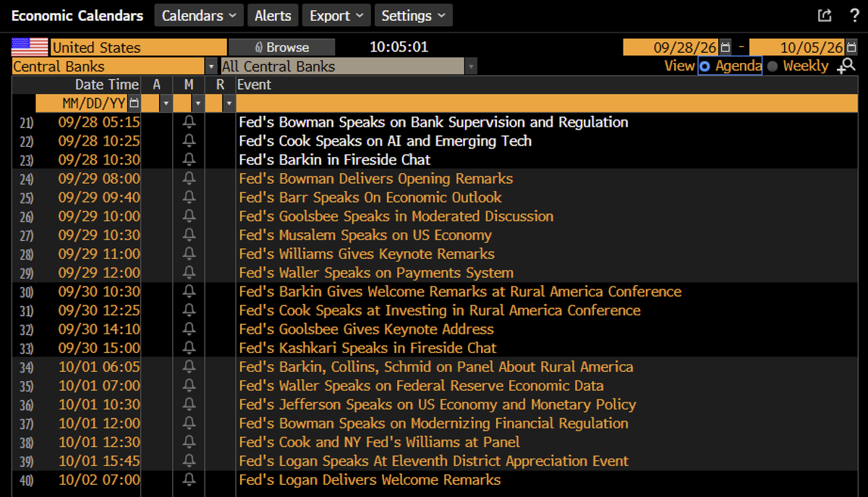Expand the All Central Banks dropdown

pos(471,67)
